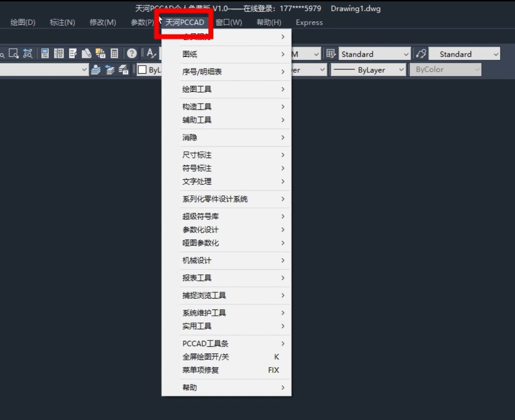The height and width of the screenshot is (420, 515).
Task: Open the calculator tool on the toolbar
Action: click(x=114, y=54)
